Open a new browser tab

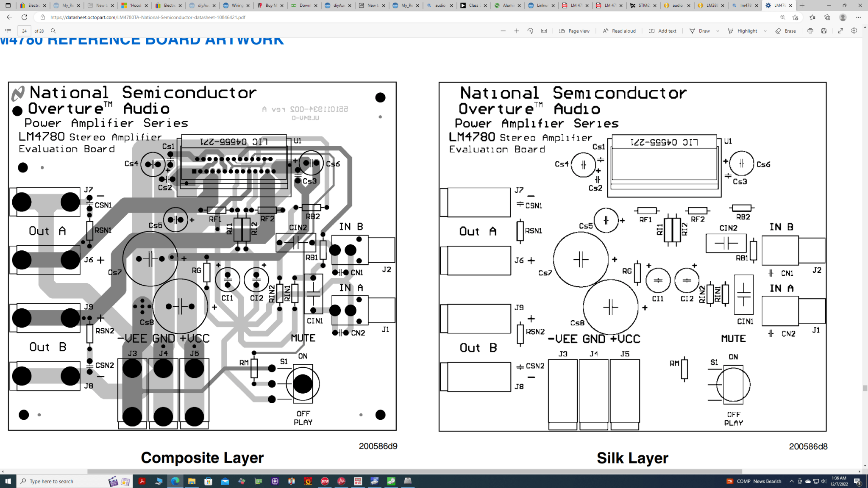coord(802,6)
